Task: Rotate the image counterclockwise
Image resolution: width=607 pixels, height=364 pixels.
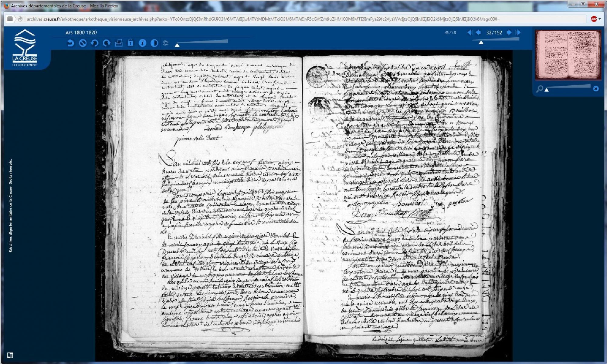Action: click(94, 43)
